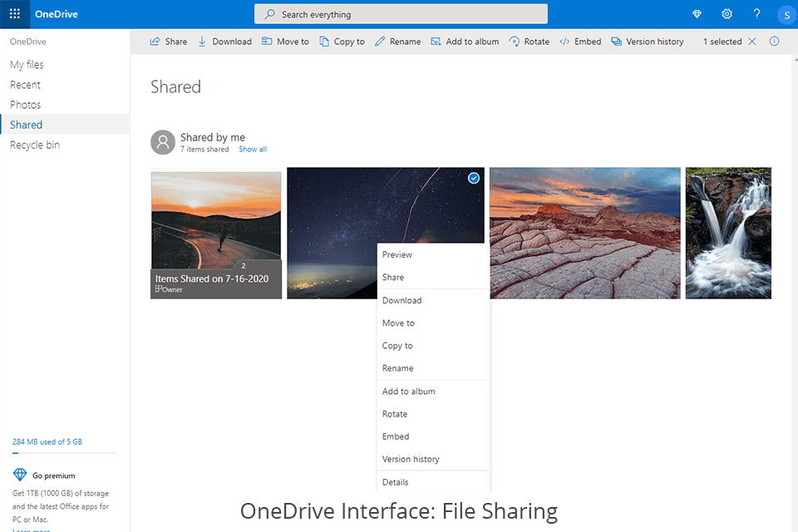Open the Embed option in the toolbar
The image size is (798, 532).
(579, 41)
